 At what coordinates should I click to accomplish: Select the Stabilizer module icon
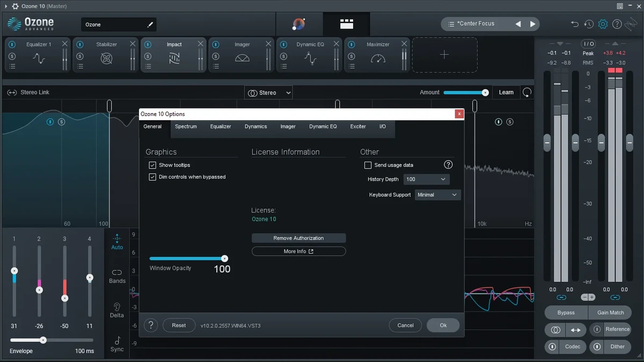(x=106, y=58)
